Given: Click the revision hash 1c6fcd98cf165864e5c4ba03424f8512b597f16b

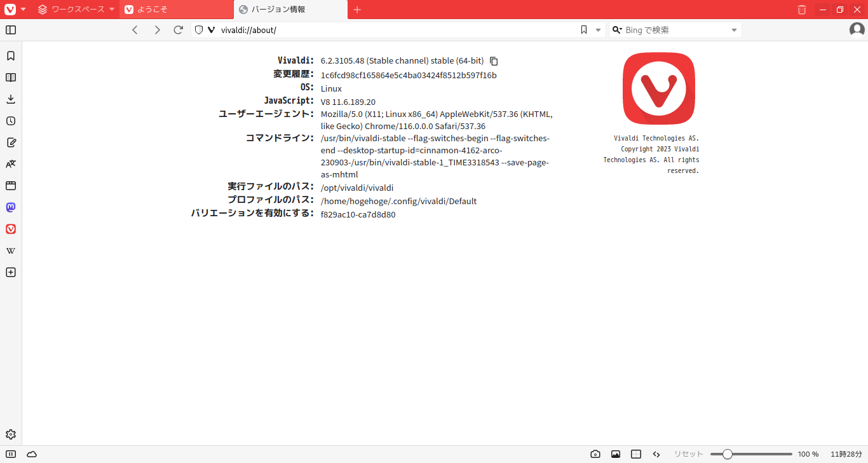Looking at the screenshot, I should pyautogui.click(x=409, y=75).
